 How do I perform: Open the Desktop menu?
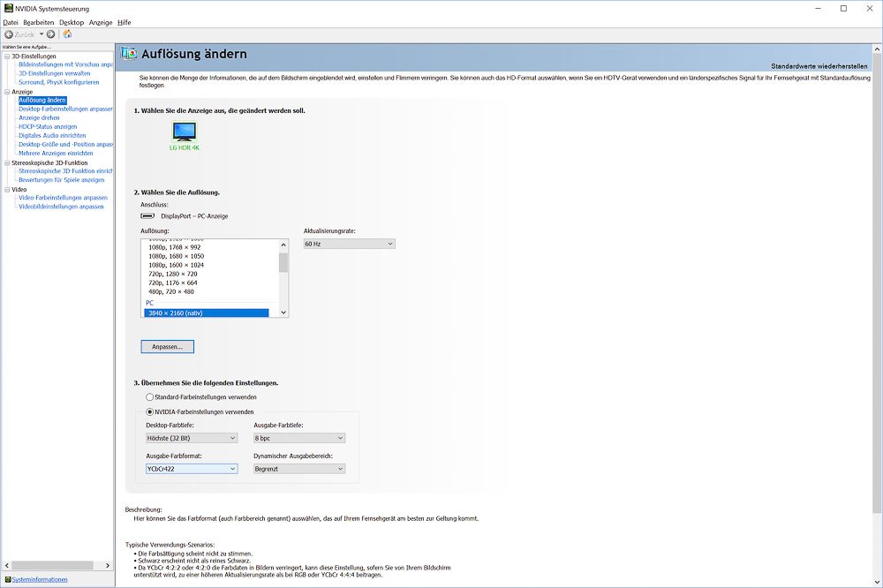[72, 23]
